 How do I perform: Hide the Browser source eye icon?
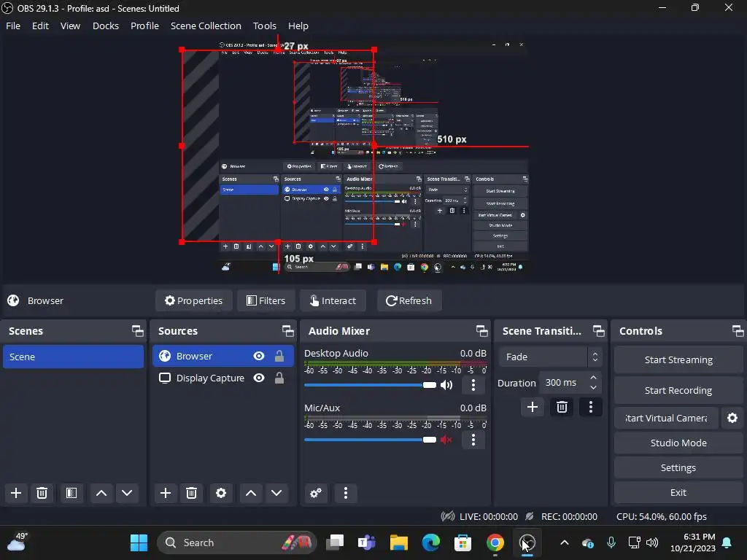click(x=259, y=356)
